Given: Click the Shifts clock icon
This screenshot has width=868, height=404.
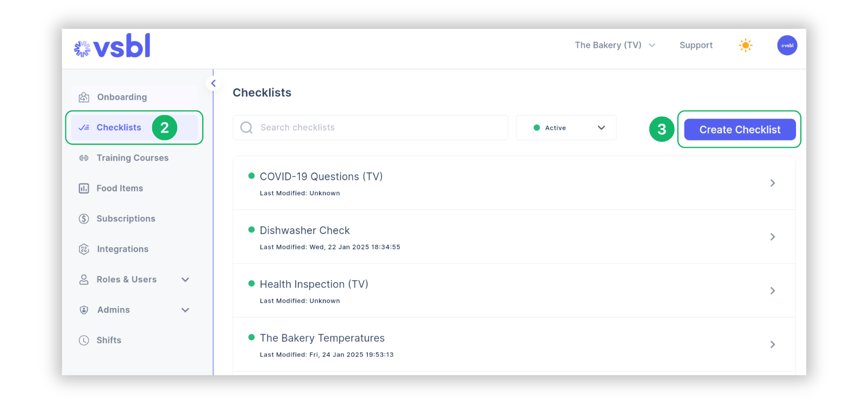Looking at the screenshot, I should point(84,340).
